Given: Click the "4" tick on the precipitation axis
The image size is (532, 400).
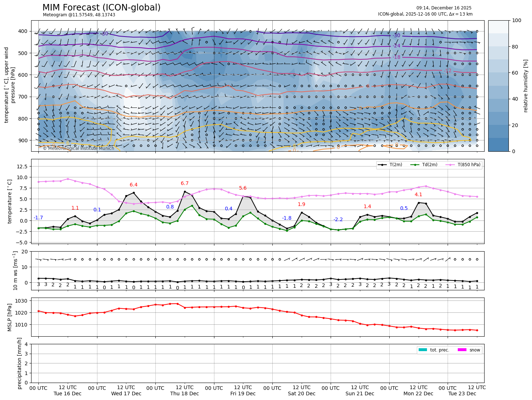Looking at the screenshot, I should click(x=26, y=344).
